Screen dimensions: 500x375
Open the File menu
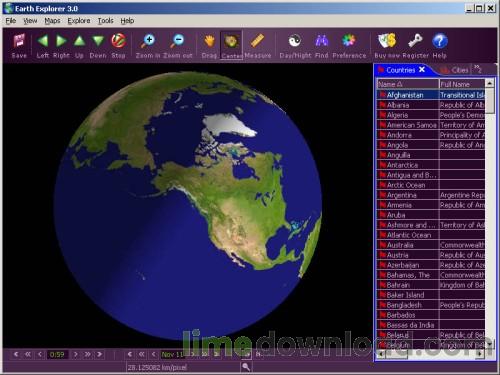pyautogui.click(x=11, y=21)
